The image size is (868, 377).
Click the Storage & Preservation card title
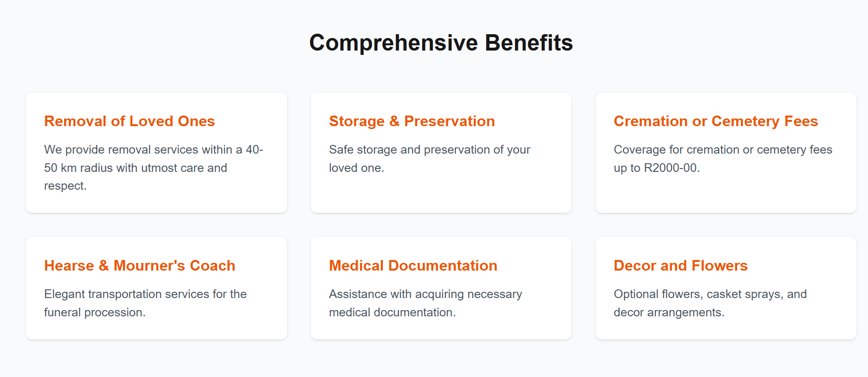[412, 121]
